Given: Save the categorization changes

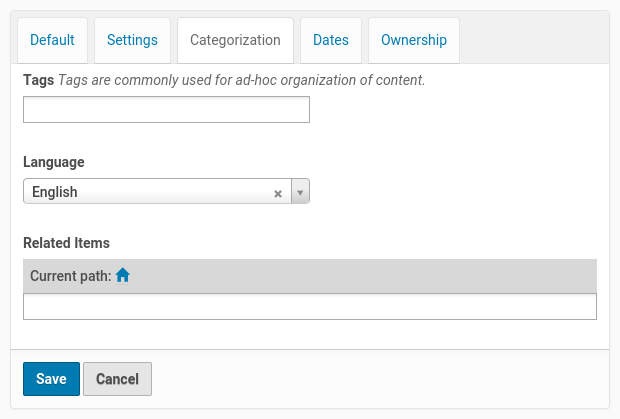Looking at the screenshot, I should (x=51, y=379).
